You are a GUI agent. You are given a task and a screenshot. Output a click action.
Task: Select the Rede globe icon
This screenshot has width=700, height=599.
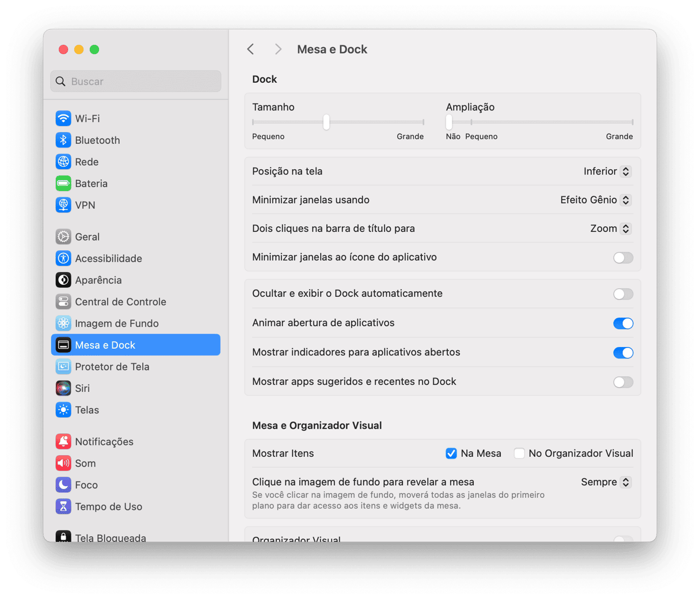click(63, 162)
